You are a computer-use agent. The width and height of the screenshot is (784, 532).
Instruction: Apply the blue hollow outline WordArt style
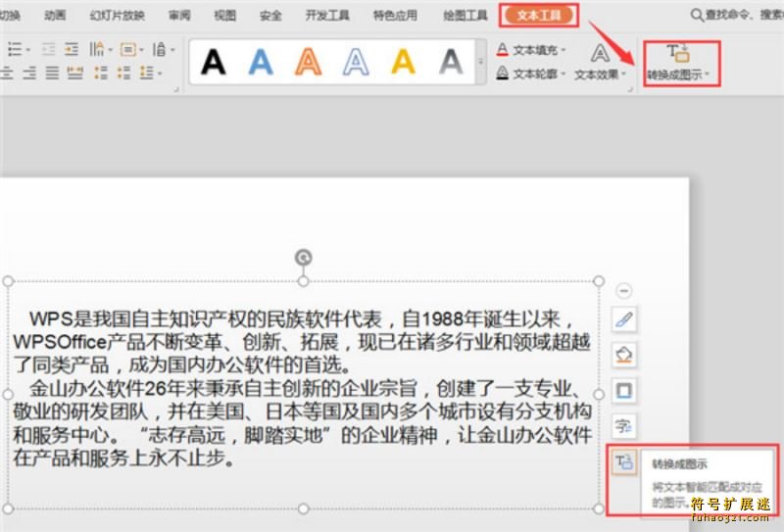(x=356, y=62)
